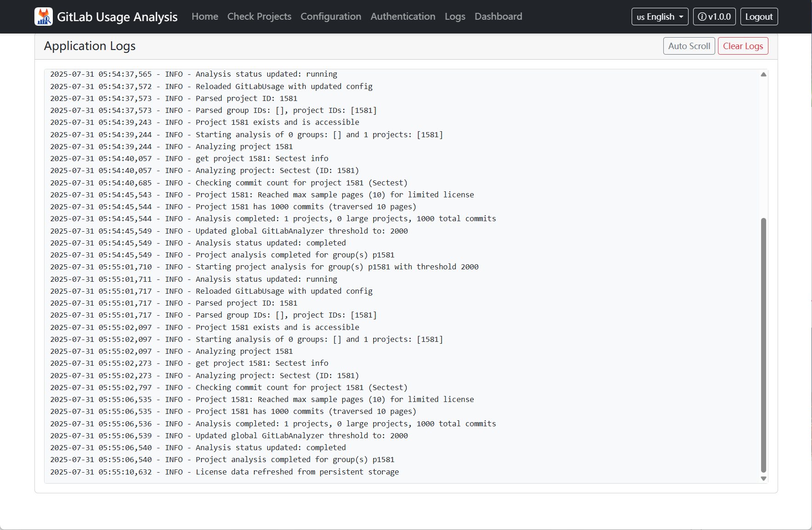Click the scrollbar down arrow in the logs
812x530 pixels.
point(763,479)
